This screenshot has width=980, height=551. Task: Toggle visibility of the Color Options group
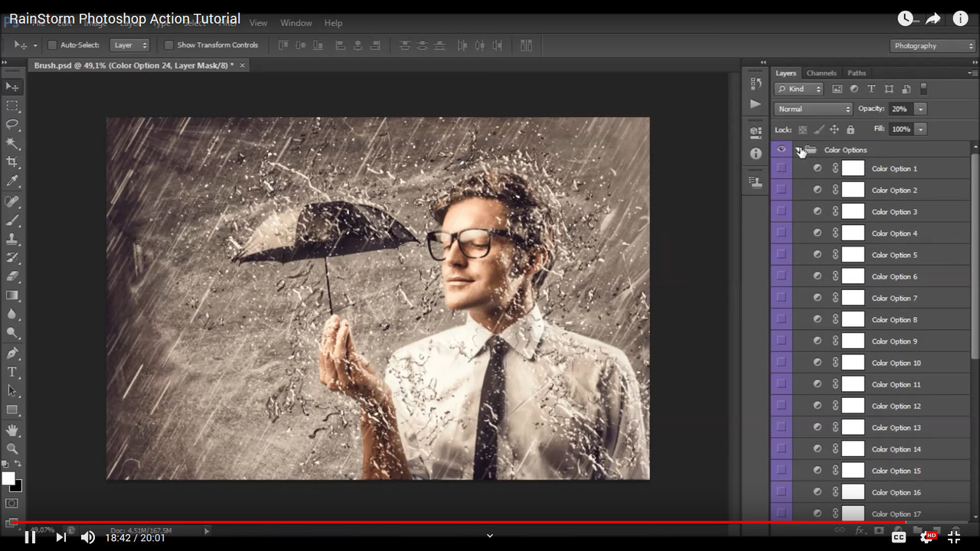pos(781,149)
